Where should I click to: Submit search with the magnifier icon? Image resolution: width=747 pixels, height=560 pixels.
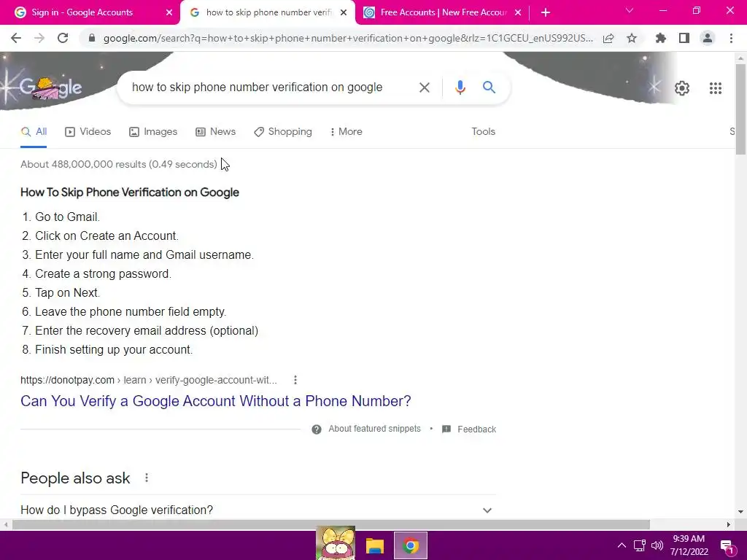489,87
